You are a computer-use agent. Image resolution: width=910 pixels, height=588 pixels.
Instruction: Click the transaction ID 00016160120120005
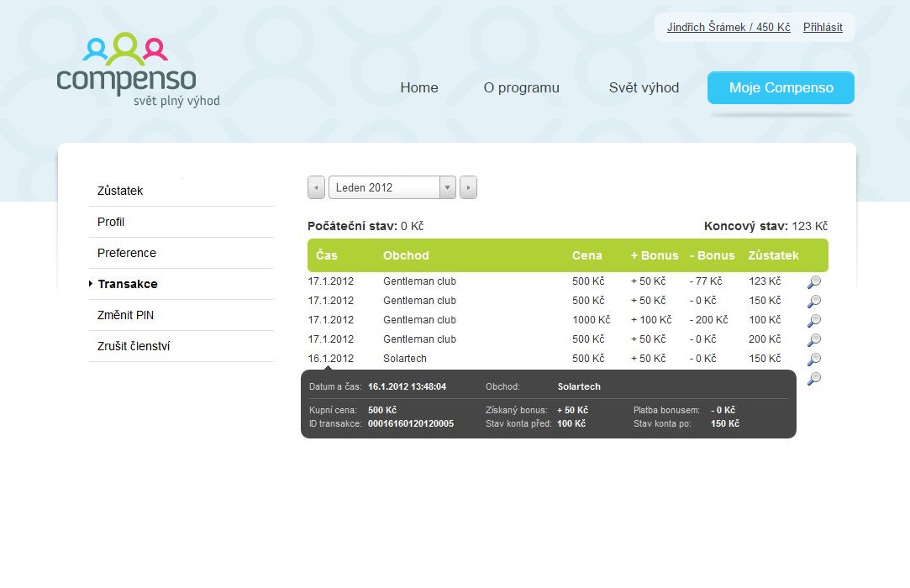[x=411, y=423]
